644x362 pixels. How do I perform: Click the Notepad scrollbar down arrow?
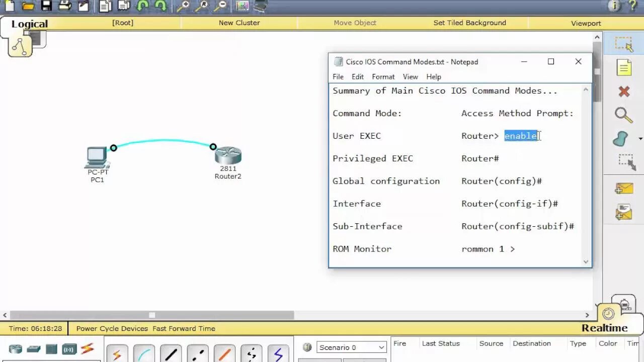(x=586, y=261)
